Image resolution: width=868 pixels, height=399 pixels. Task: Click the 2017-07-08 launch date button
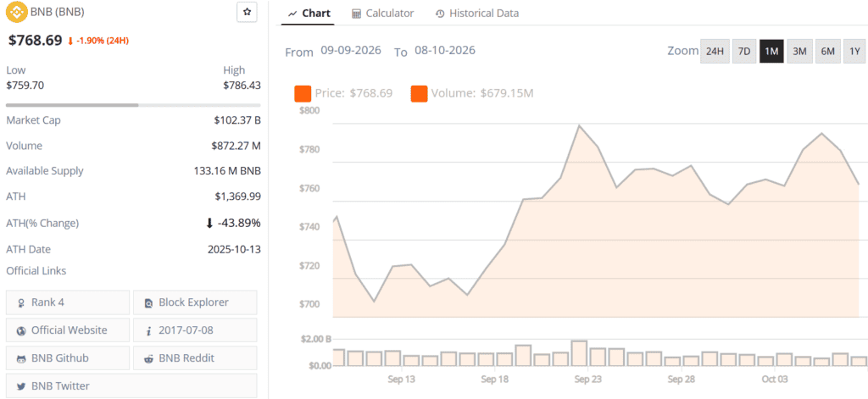(195, 330)
